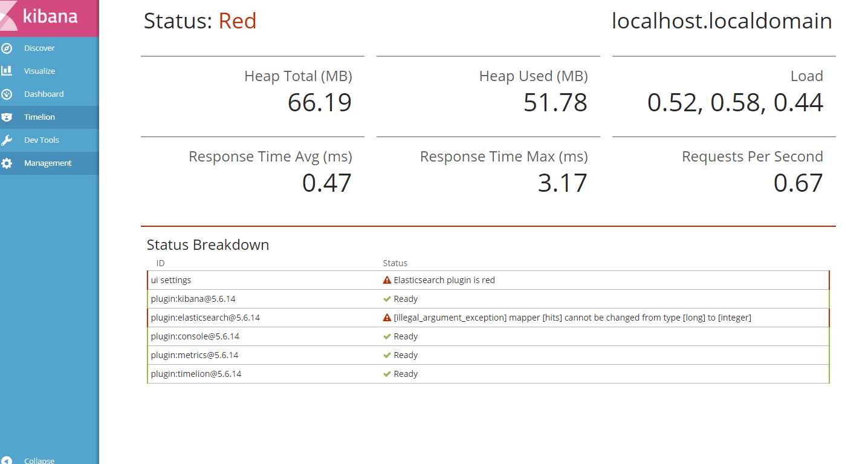Click the Heap Used value 51.78
The image size is (868, 464).
tap(555, 102)
